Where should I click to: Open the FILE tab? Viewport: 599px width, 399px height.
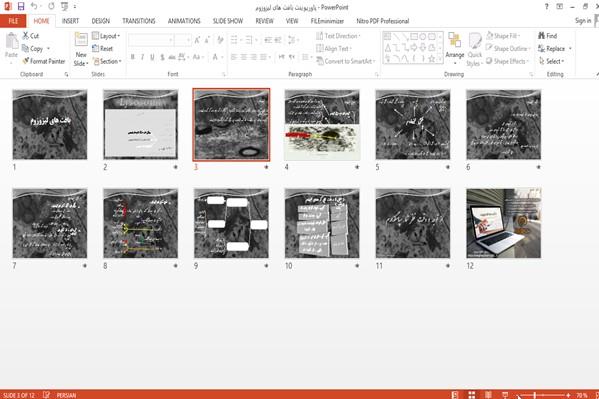pyautogui.click(x=13, y=21)
